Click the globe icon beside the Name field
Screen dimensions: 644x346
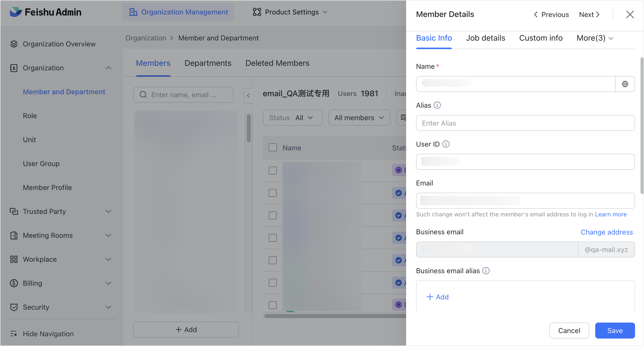point(625,84)
